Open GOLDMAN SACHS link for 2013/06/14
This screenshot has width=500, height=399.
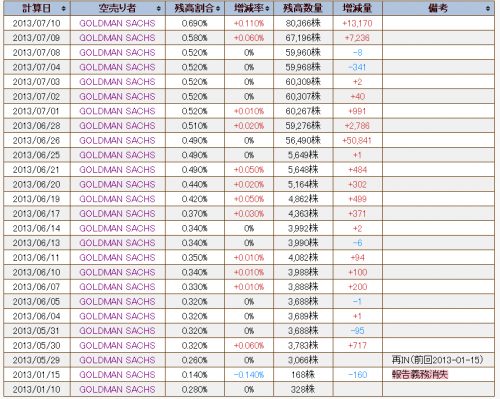[117, 228]
